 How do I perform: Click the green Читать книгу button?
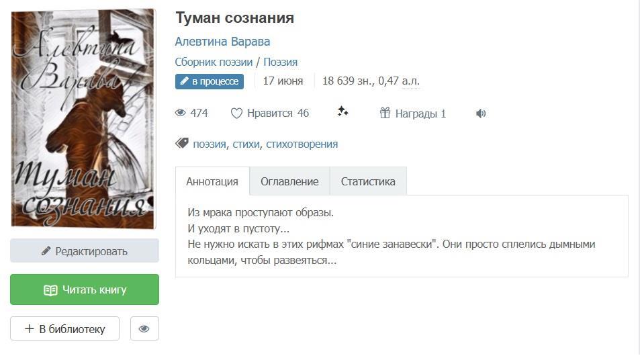click(85, 290)
